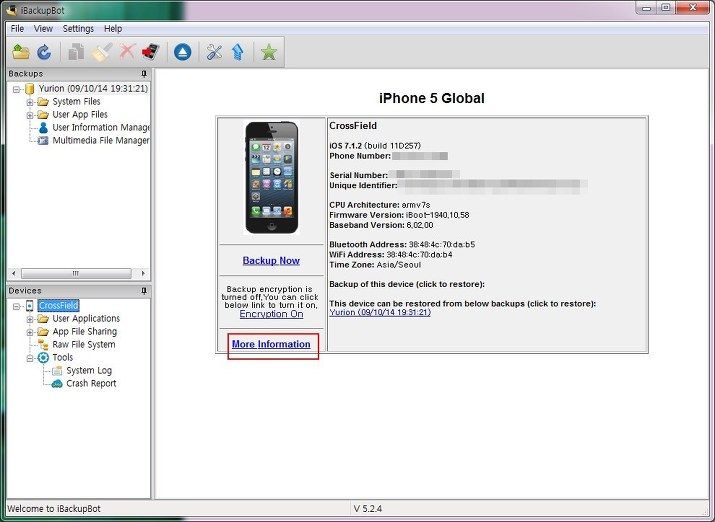Click the wrench and screwdriver tools icon
715x522 pixels.
click(x=214, y=52)
